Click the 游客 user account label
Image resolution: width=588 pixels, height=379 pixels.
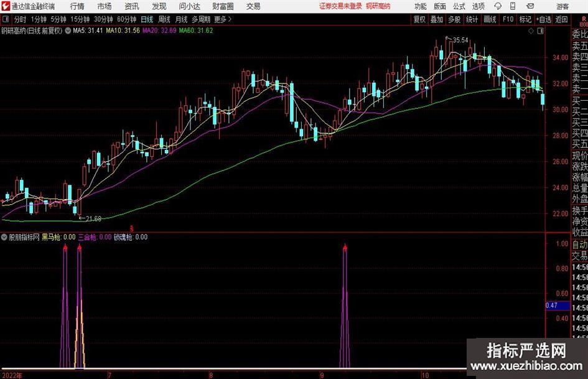point(562,6)
